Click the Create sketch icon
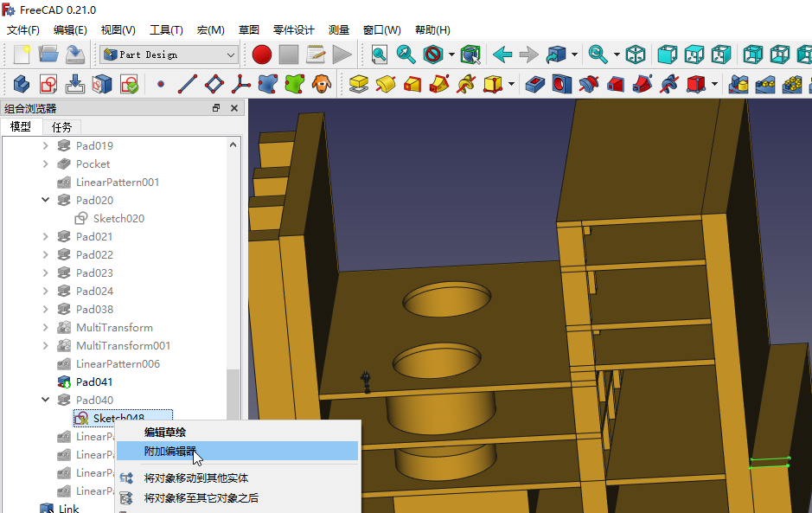This screenshot has width=812, height=513. pyautogui.click(x=48, y=84)
